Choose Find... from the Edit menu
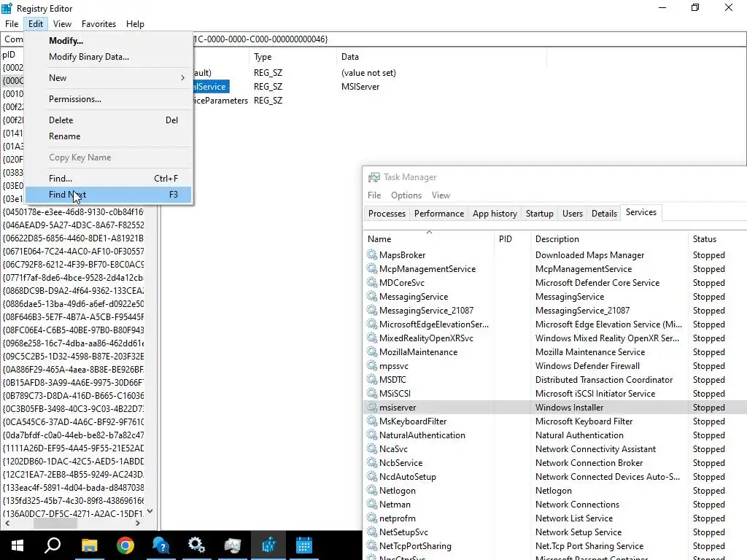Viewport: 747px width, 560px height. coord(108,179)
